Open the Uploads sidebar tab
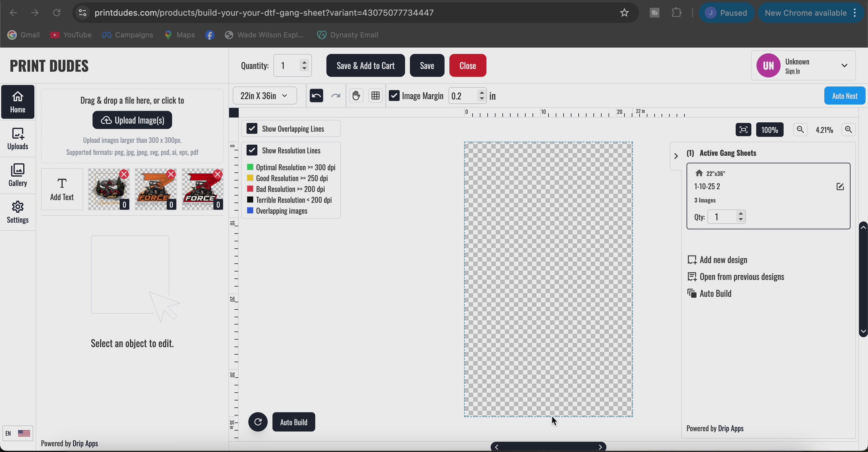 click(x=18, y=139)
